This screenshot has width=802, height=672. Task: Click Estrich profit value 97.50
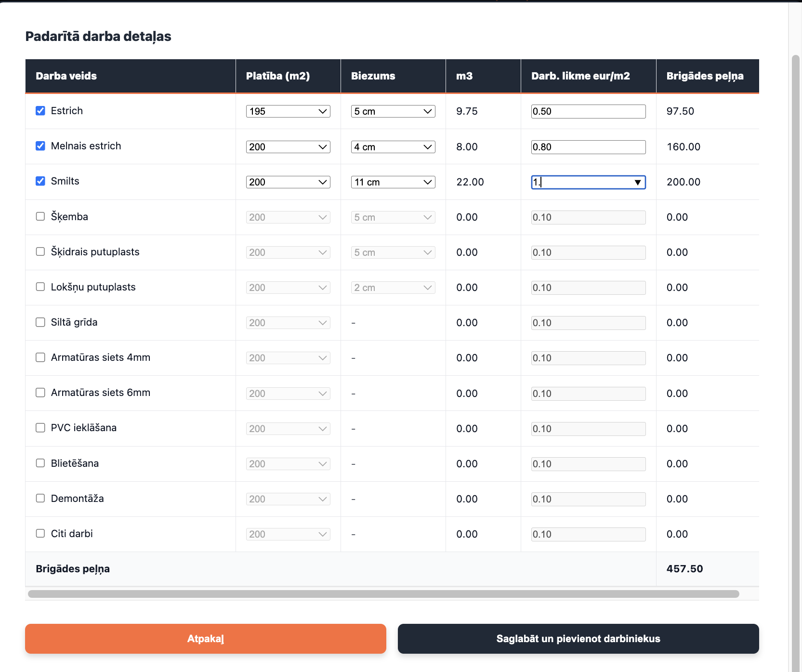[680, 111]
